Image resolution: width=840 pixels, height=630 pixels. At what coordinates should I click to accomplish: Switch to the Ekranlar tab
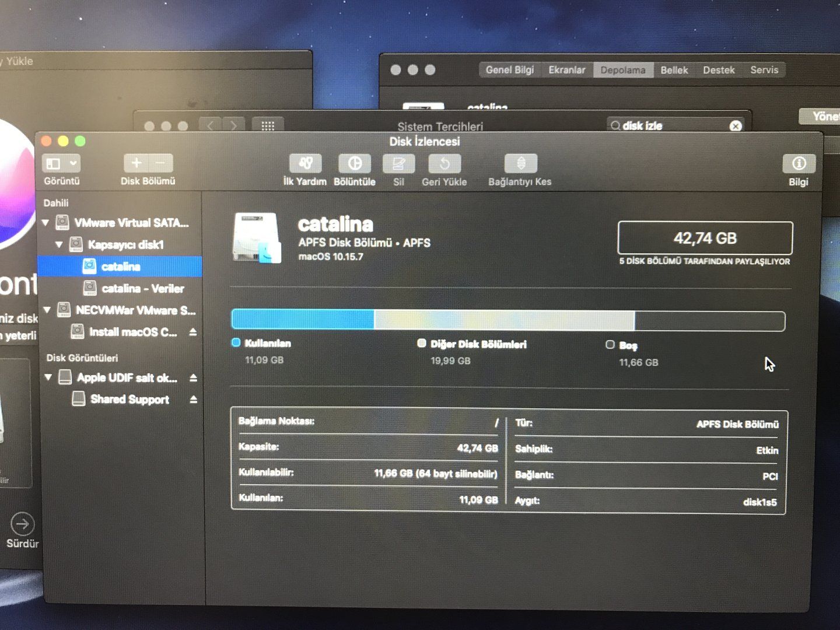tap(566, 70)
